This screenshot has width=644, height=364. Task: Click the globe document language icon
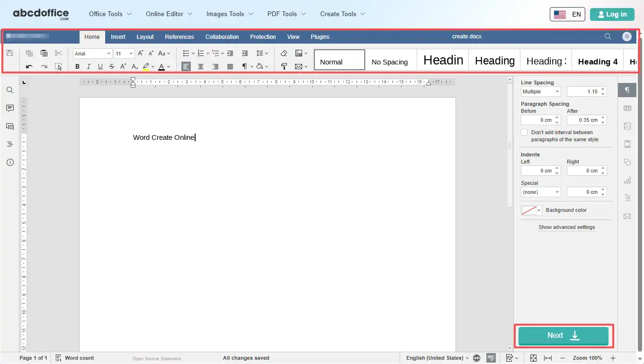click(x=477, y=358)
